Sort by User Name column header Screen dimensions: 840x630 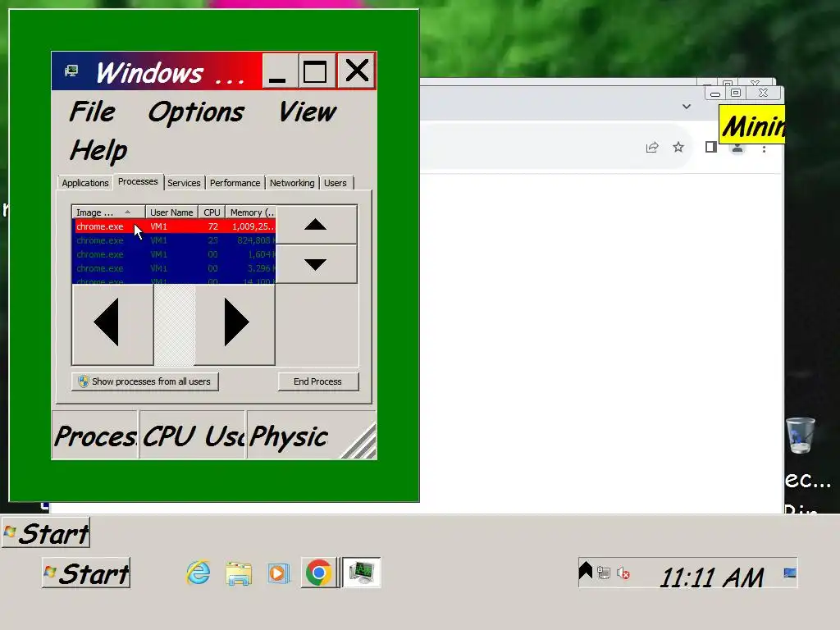tap(171, 212)
